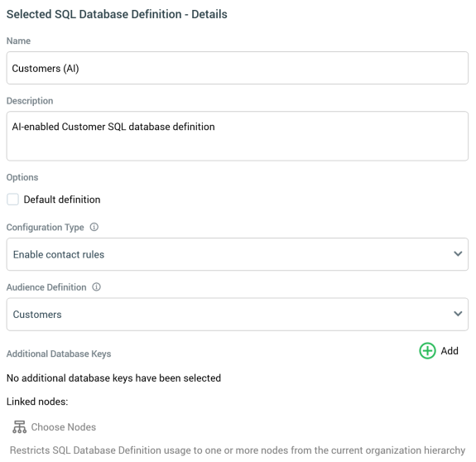Click the Configuration Type info icon

click(94, 227)
